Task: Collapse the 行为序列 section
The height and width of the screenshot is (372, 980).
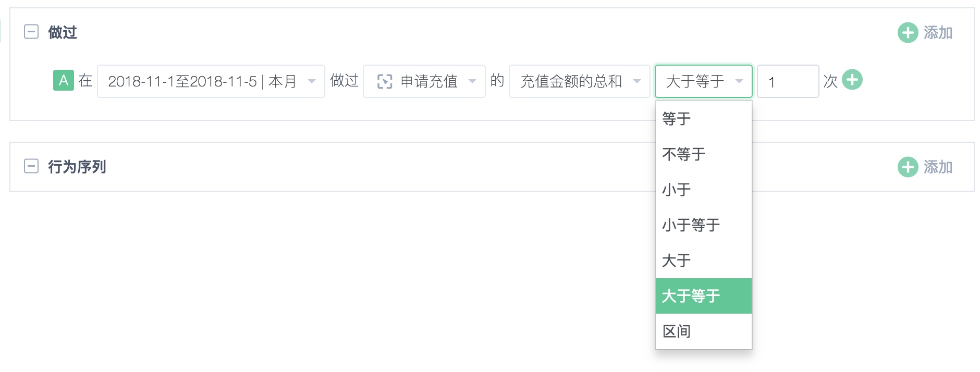Action: [x=31, y=167]
